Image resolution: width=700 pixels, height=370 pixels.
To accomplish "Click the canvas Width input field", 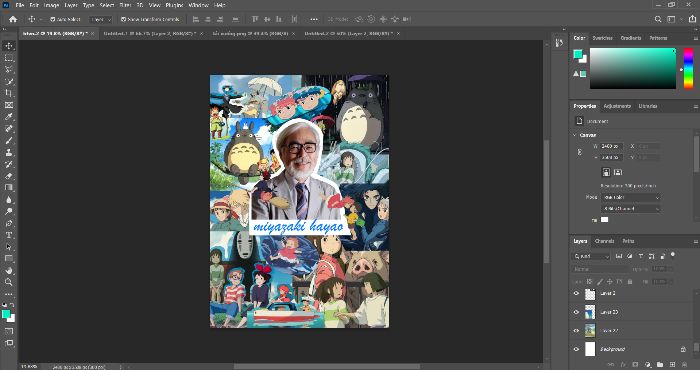I will point(612,146).
